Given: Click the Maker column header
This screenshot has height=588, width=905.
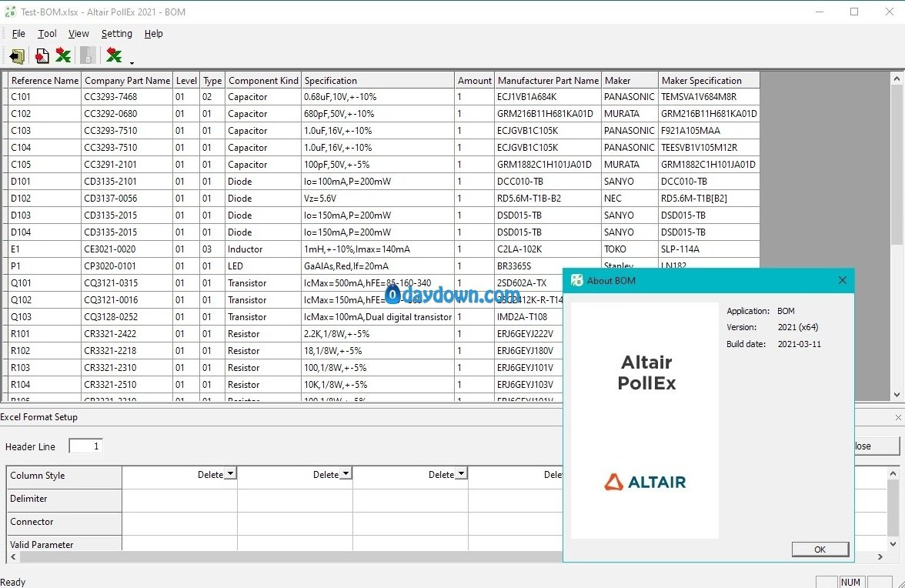Looking at the screenshot, I should coord(629,81).
